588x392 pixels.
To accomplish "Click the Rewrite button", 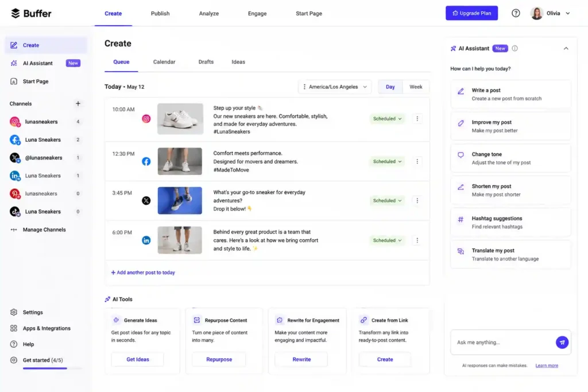I will click(x=301, y=359).
